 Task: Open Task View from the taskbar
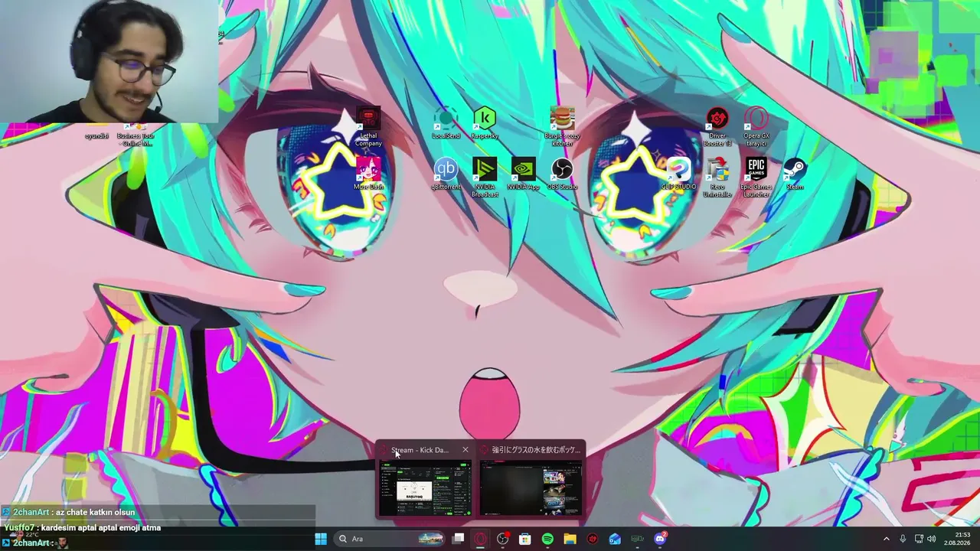tap(458, 539)
